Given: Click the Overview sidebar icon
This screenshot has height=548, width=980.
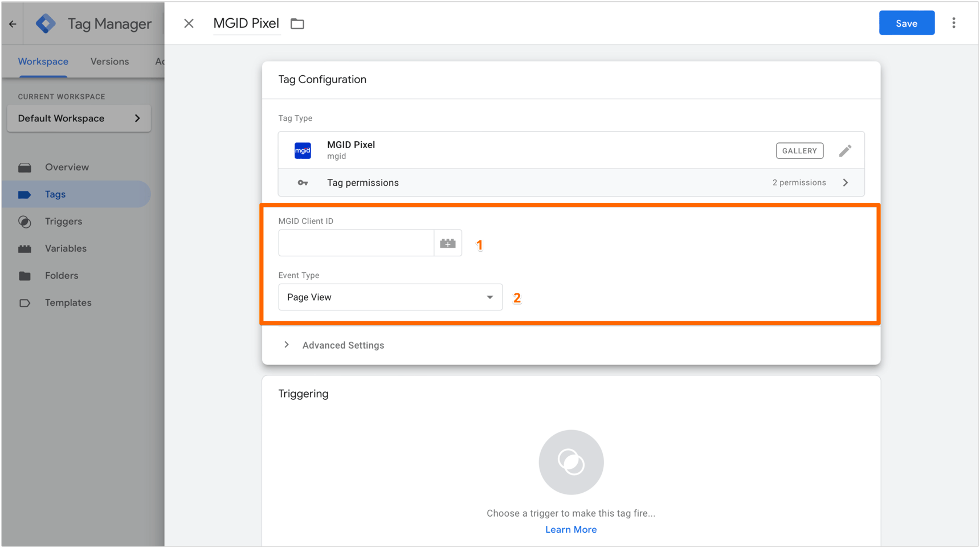Looking at the screenshot, I should click(x=26, y=167).
